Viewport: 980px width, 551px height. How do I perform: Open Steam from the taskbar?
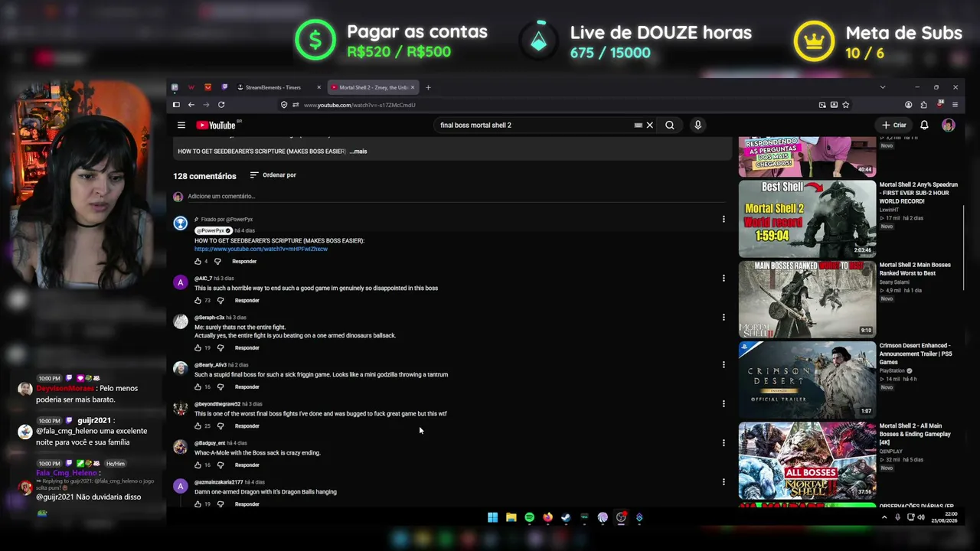click(x=566, y=517)
